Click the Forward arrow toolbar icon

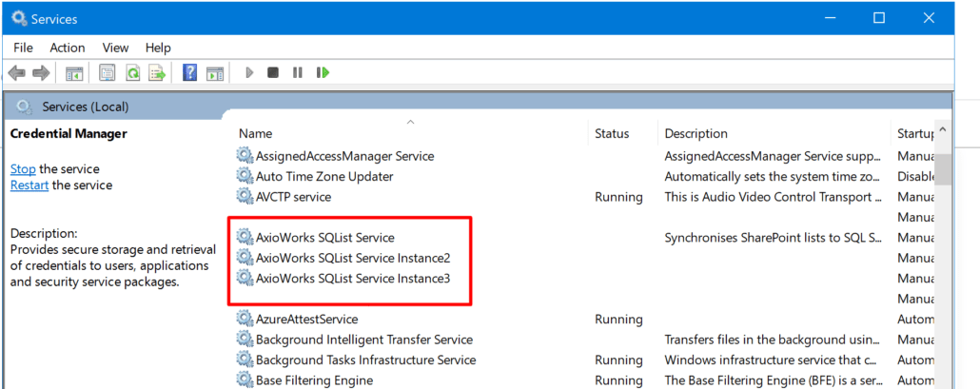pyautogui.click(x=41, y=73)
